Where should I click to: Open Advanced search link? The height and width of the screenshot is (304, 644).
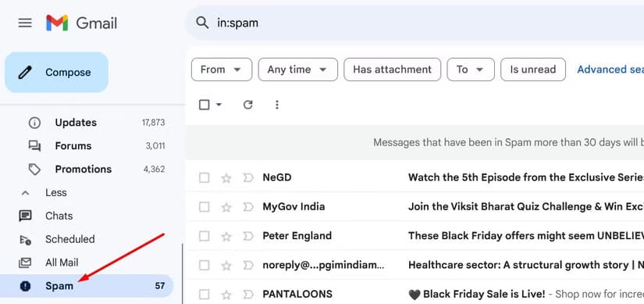click(610, 70)
